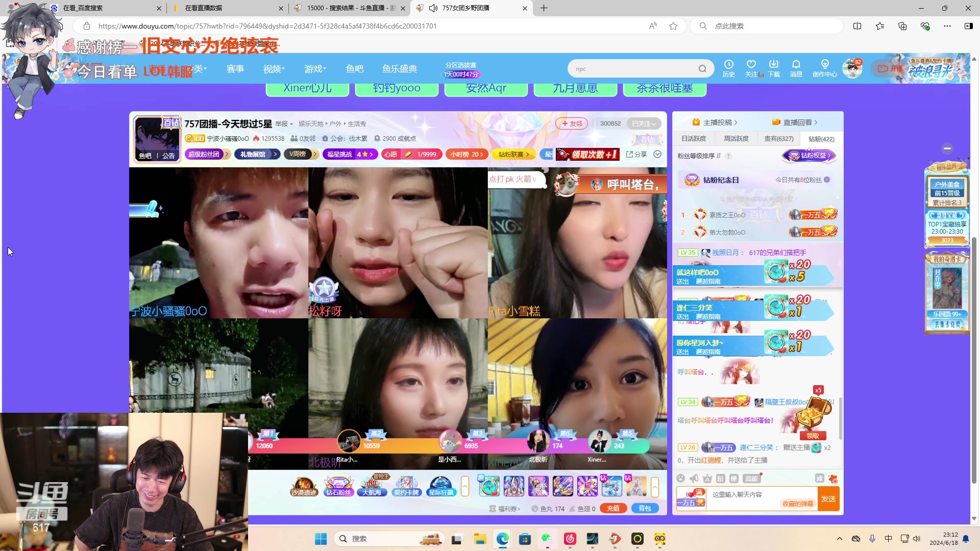980x551 pixels.
Task: Click the chat panel scrollbar thumb
Action: 840,418
